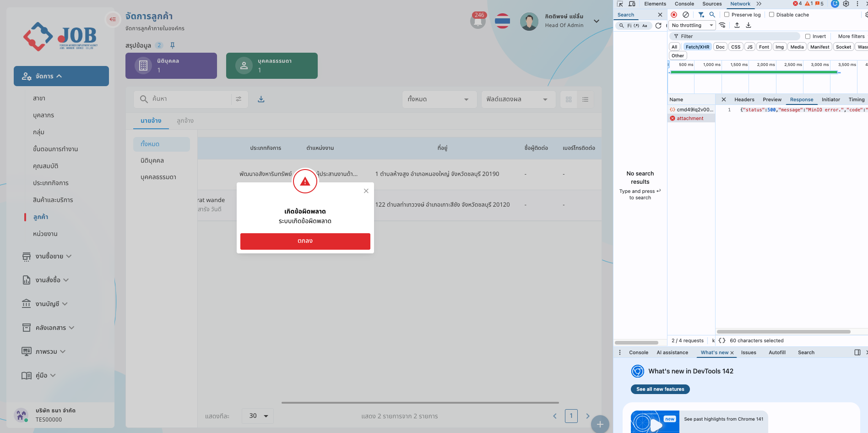Open the No throttling dropdown

[692, 25]
